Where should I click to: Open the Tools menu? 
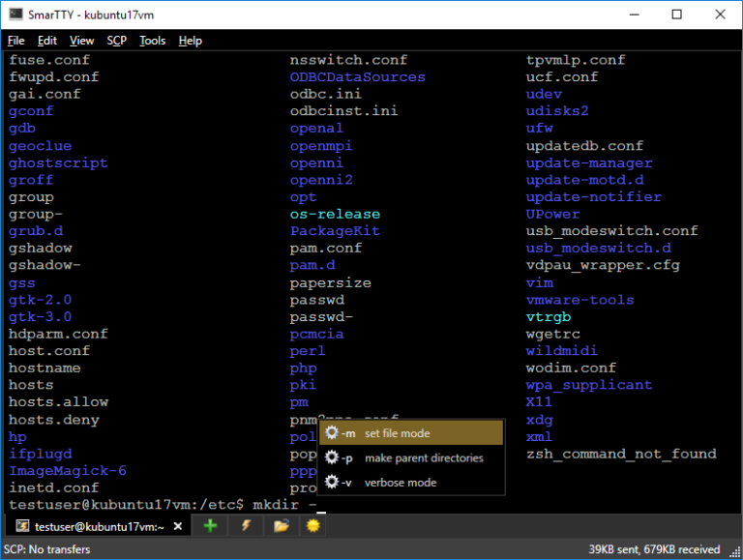coord(152,41)
